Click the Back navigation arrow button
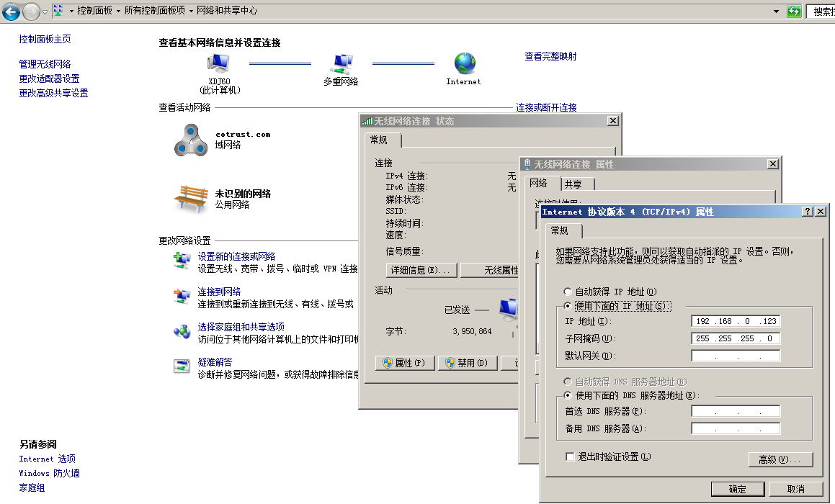The height and width of the screenshot is (504, 835). pos(12,12)
